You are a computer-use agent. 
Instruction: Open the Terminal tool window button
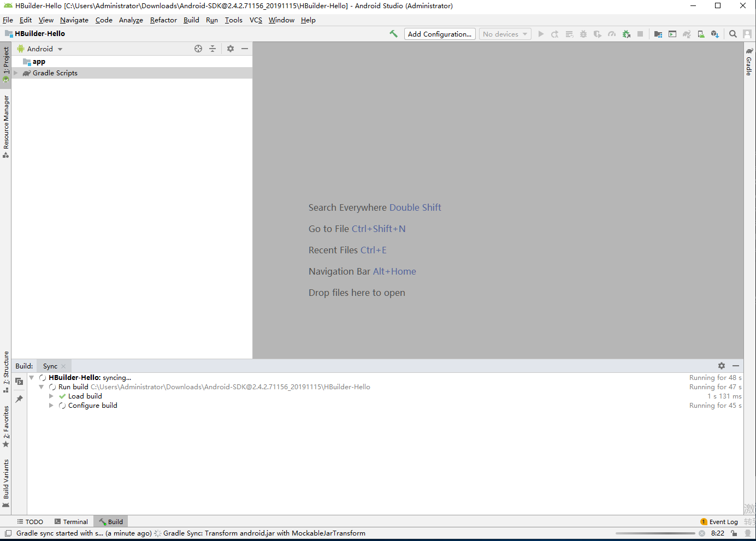click(x=71, y=521)
